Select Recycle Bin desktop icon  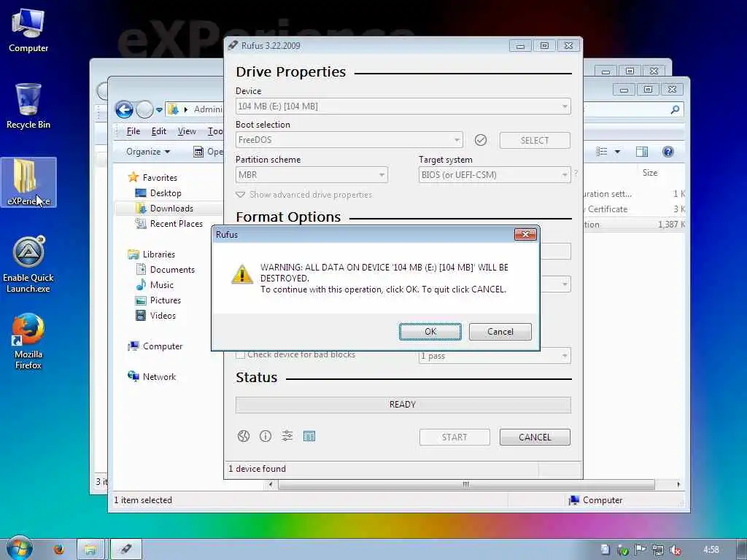[28, 106]
